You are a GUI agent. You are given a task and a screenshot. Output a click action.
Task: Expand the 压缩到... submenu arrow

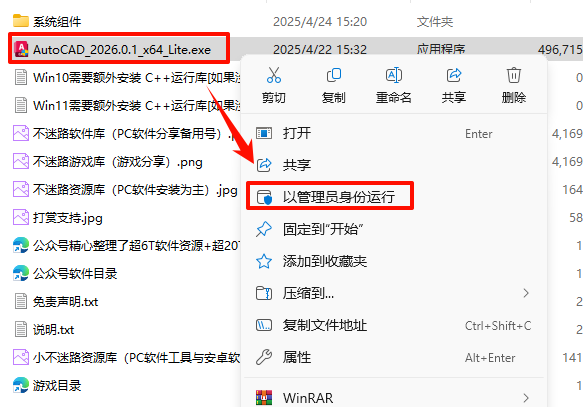(526, 293)
